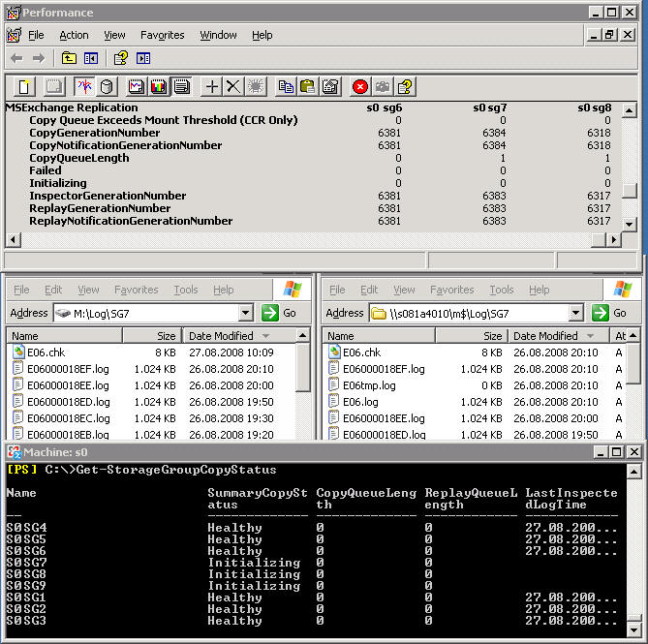Select View Log Data cylinder icon
The height and width of the screenshot is (644, 648).
(x=107, y=87)
